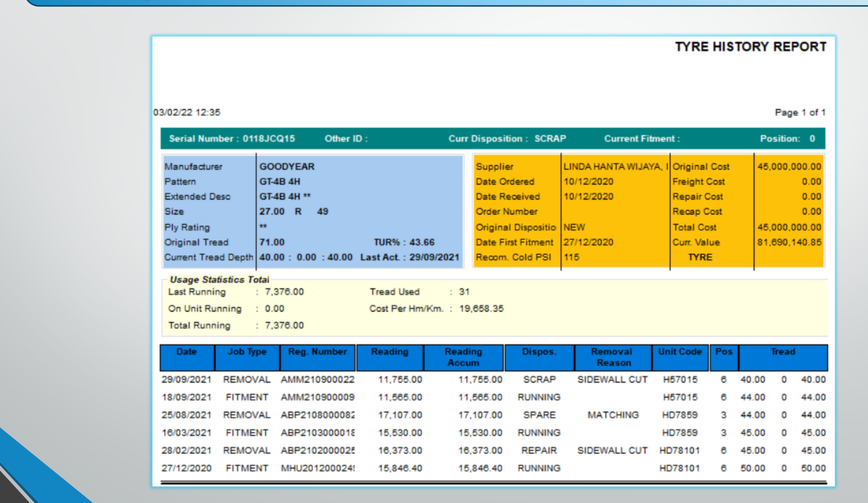This screenshot has width=868, height=503.
Task: Click the Original Cost value 45,000,000.00
Action: [789, 167]
